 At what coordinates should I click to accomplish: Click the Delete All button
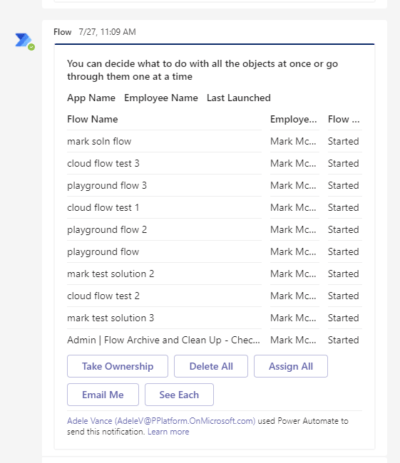pyautogui.click(x=211, y=366)
